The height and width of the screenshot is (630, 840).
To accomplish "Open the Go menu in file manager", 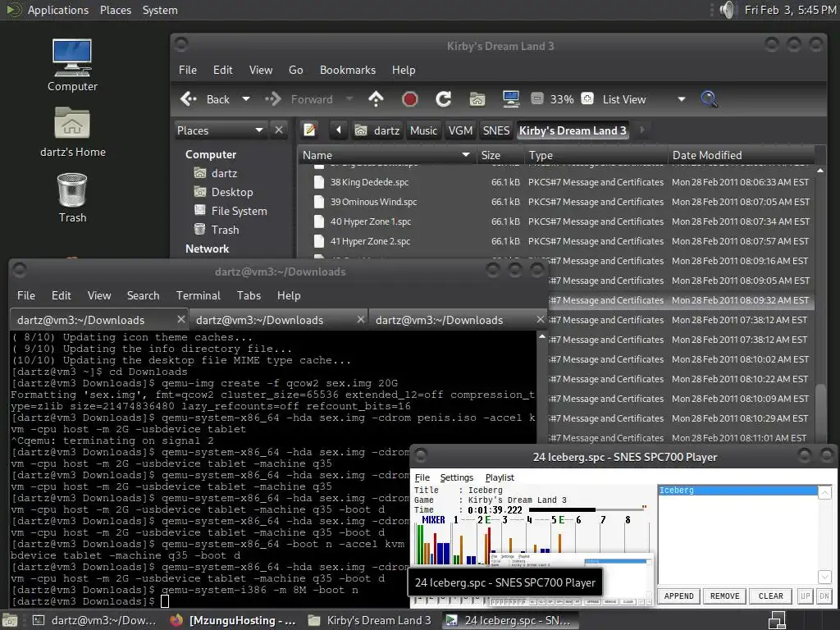I will pos(295,71).
